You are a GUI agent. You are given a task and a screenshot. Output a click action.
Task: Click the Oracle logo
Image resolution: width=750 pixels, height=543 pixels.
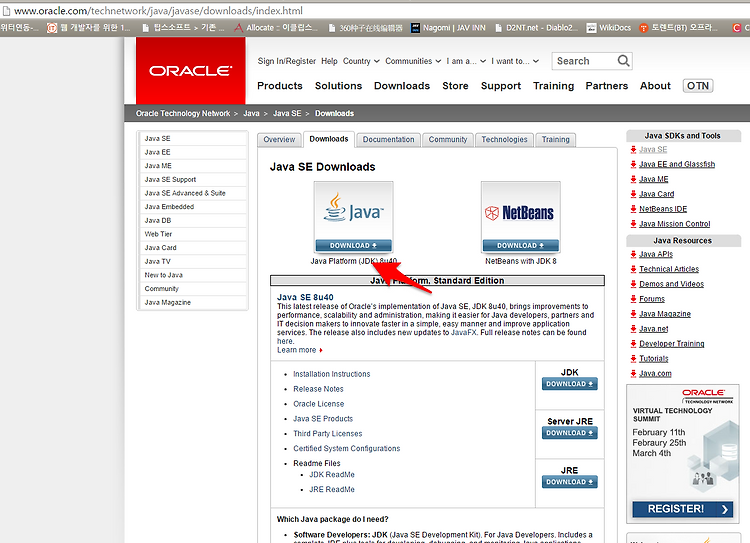(190, 71)
